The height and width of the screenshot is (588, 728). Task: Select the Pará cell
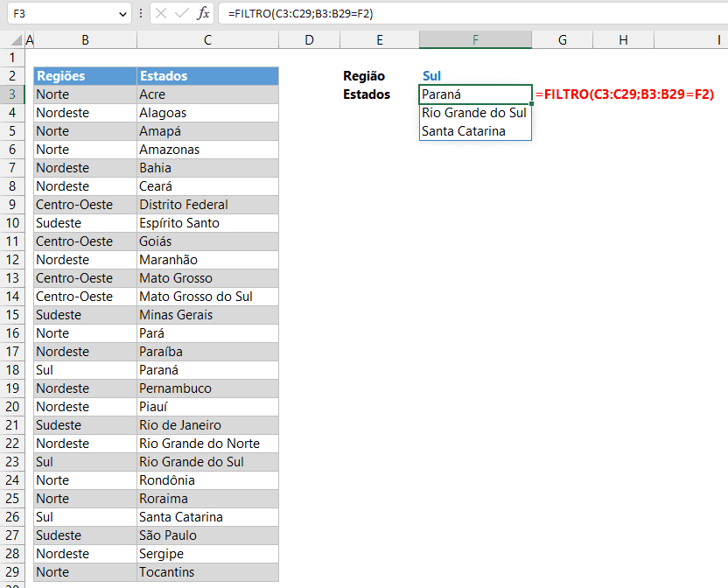click(207, 333)
